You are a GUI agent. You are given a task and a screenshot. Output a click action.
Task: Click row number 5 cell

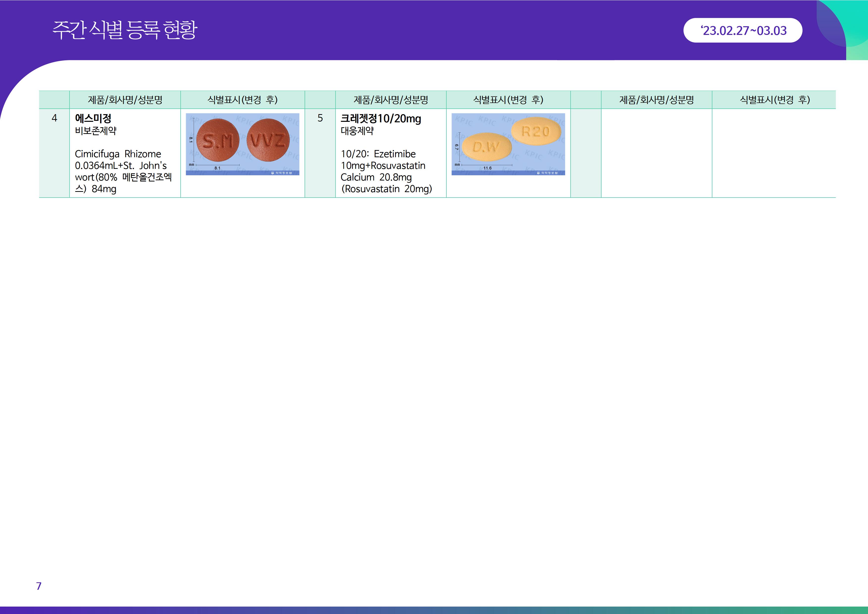320,118
